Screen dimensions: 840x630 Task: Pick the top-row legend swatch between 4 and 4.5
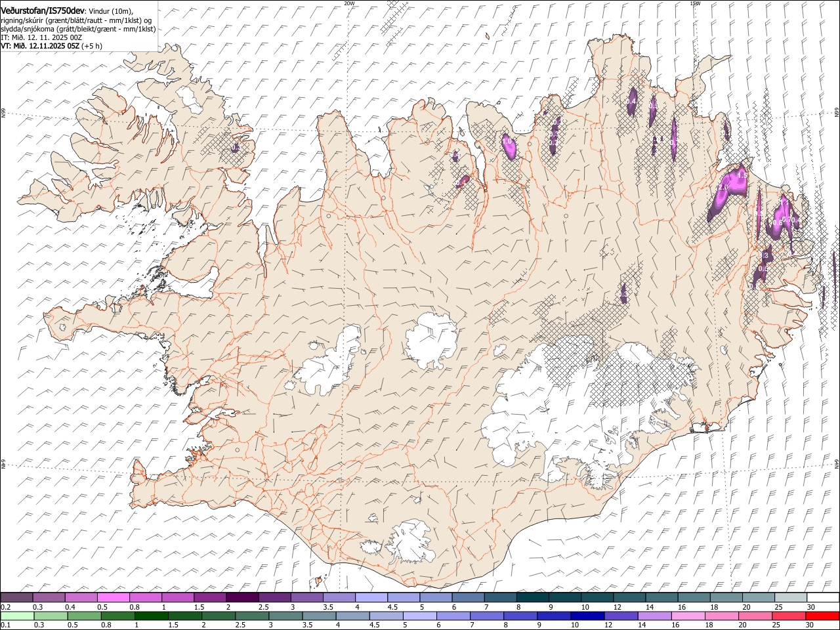point(371,598)
